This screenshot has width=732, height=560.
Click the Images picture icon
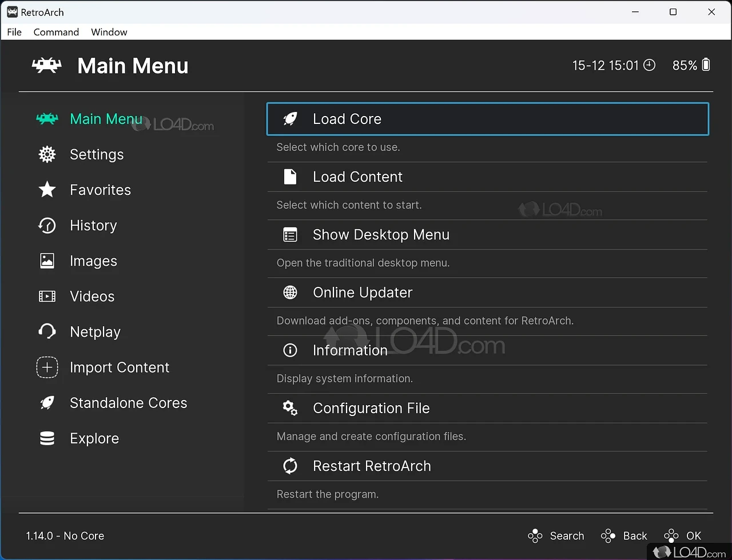point(47,261)
